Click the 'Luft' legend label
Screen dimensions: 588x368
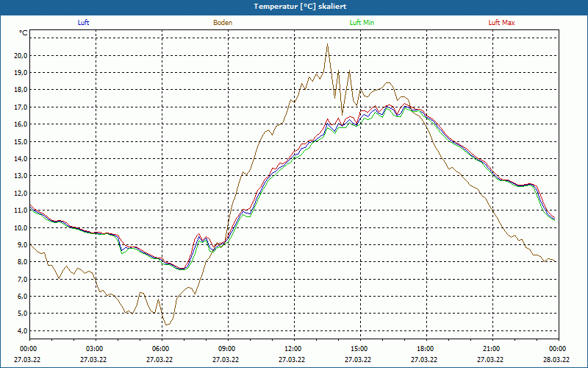click(83, 23)
